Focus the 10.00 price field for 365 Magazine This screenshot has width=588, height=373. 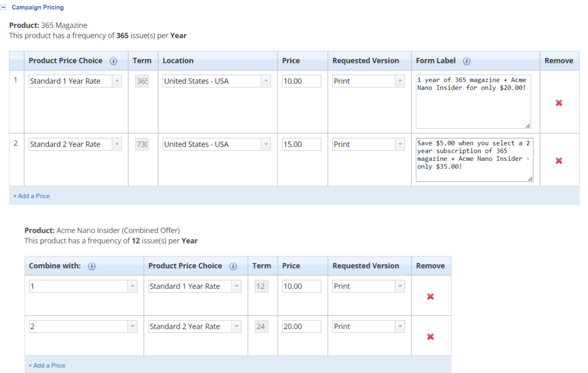tap(301, 81)
